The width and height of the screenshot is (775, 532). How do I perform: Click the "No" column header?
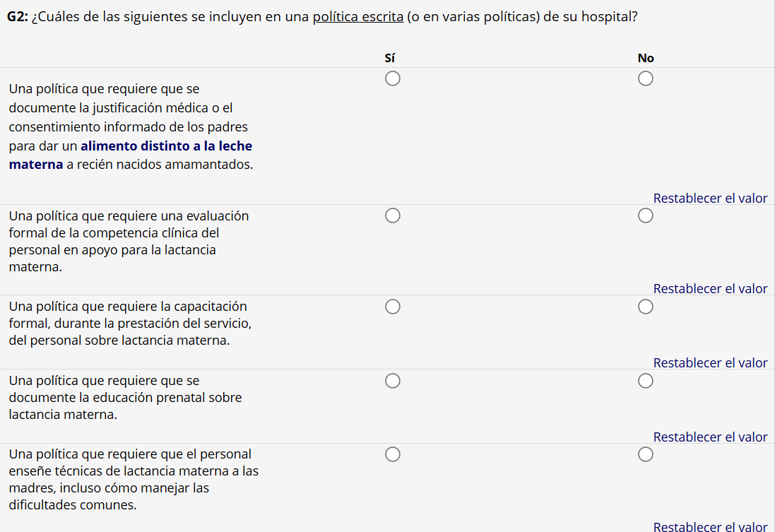pos(646,58)
